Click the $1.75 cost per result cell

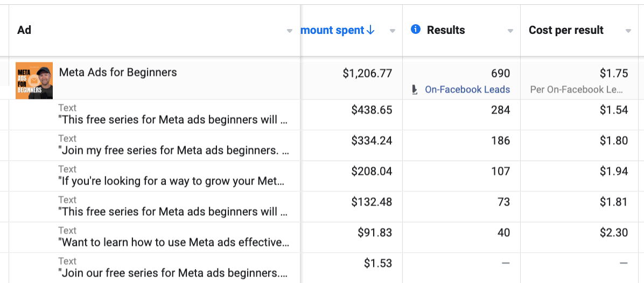tap(579, 80)
